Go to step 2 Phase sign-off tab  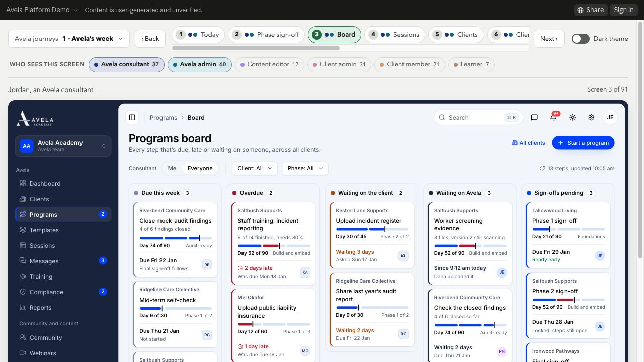point(267,35)
